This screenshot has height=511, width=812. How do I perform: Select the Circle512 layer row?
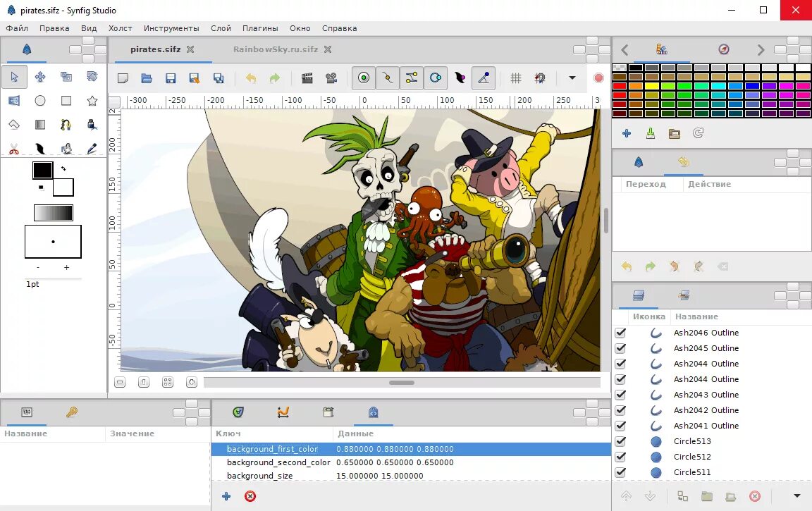tap(711, 457)
